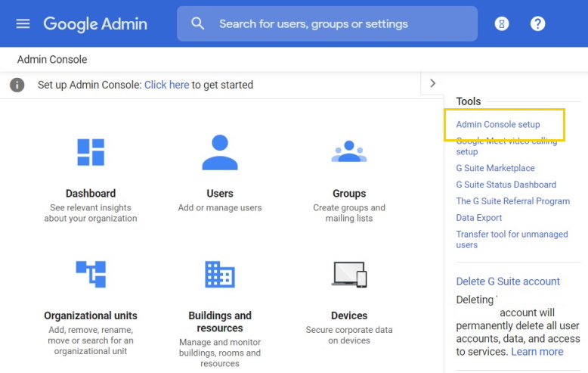Screen dimensions: 588x373
Task: Click the info icon beside setup message
Action: [17, 85]
